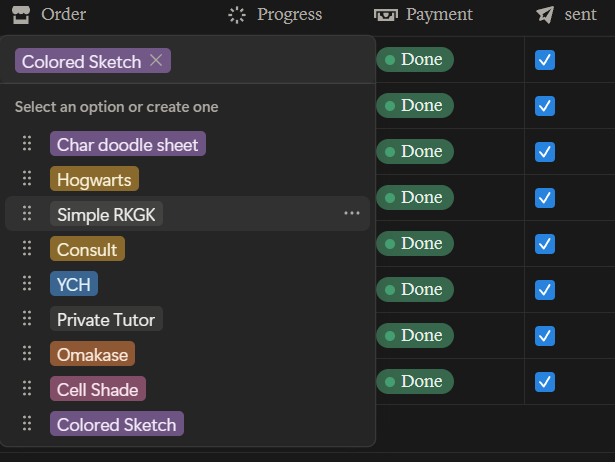Viewport: 615px width, 462px height.
Task: Select the Cell Shade option
Action: (x=98, y=389)
